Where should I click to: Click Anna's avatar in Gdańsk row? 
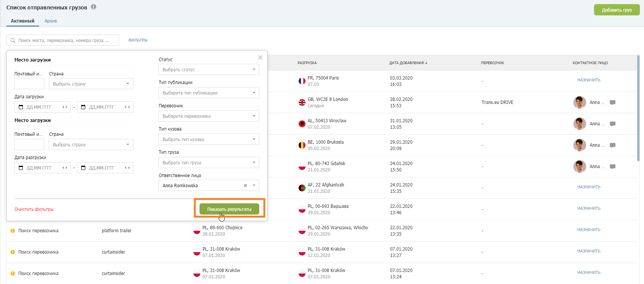point(580,166)
